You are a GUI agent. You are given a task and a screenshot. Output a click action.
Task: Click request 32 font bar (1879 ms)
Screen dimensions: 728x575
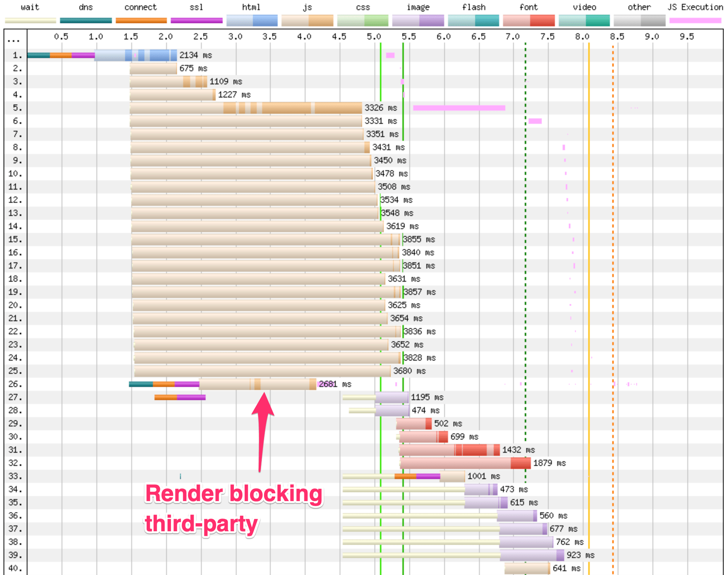point(465,463)
